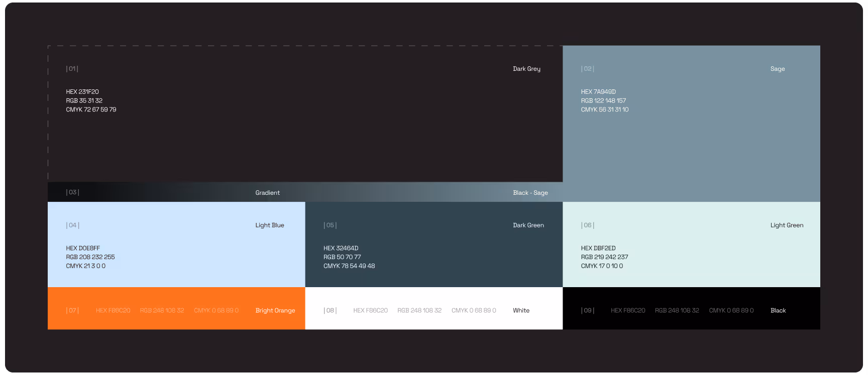Click the Black - Sage gradient strip

coord(305,192)
